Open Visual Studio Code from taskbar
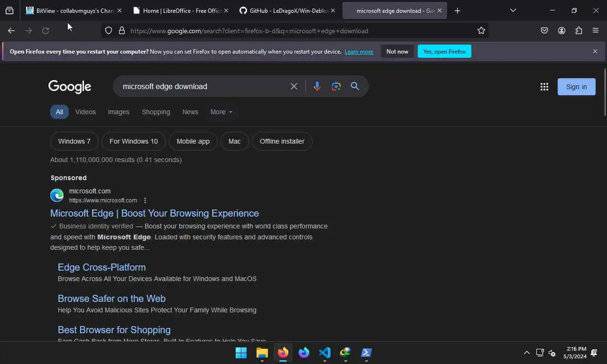 [325, 353]
